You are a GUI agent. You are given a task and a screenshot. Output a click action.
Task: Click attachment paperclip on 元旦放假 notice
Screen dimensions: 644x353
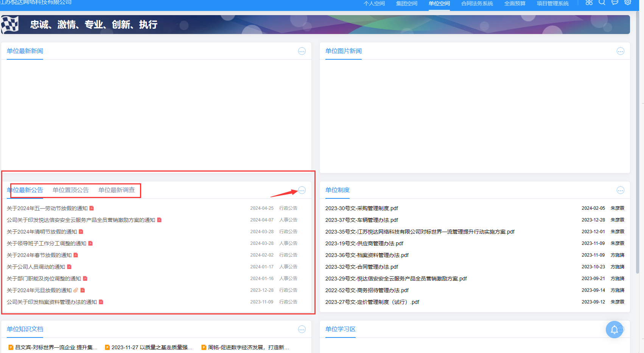click(x=76, y=290)
